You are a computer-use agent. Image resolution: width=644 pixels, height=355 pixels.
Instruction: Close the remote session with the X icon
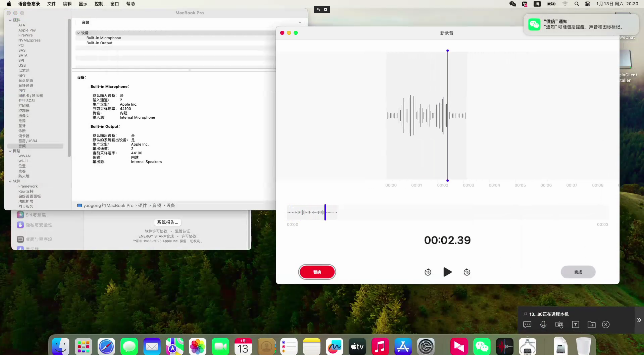pos(605,325)
